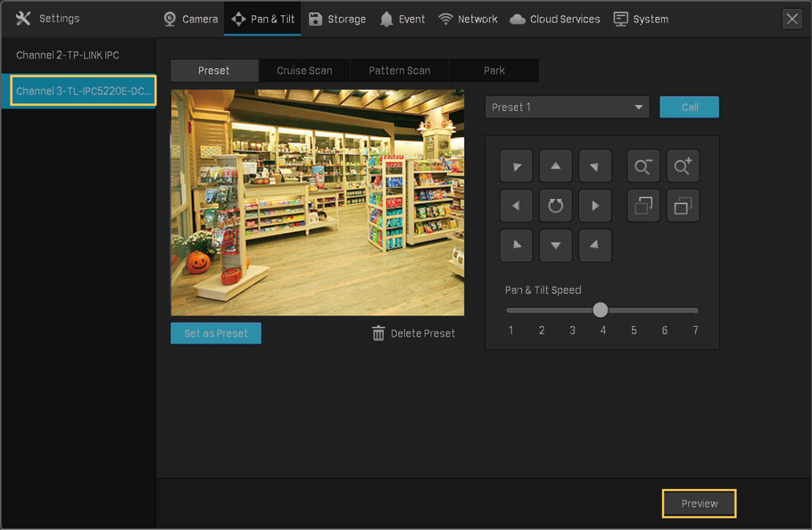The width and height of the screenshot is (812, 530).
Task: Zoom in with the magnifier plus icon
Action: 683,166
